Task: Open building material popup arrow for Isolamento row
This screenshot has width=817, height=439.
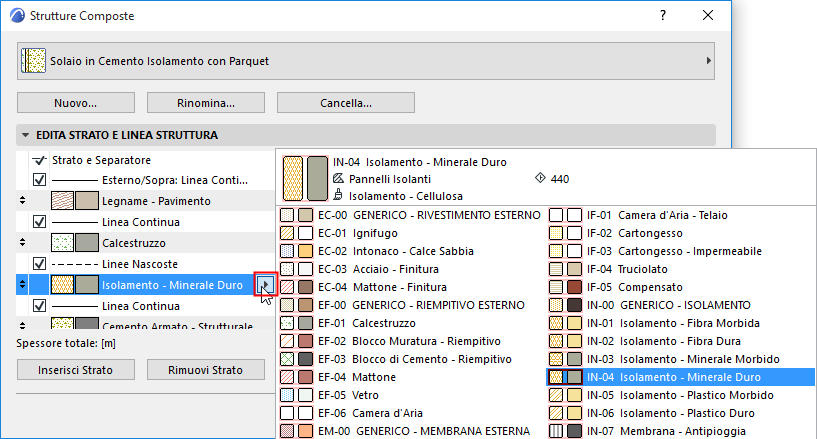Action: (x=266, y=285)
